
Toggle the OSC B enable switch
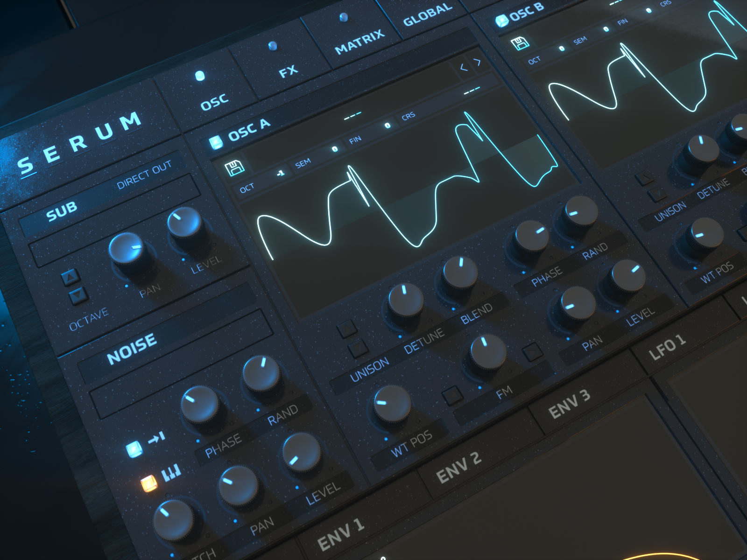(502, 21)
